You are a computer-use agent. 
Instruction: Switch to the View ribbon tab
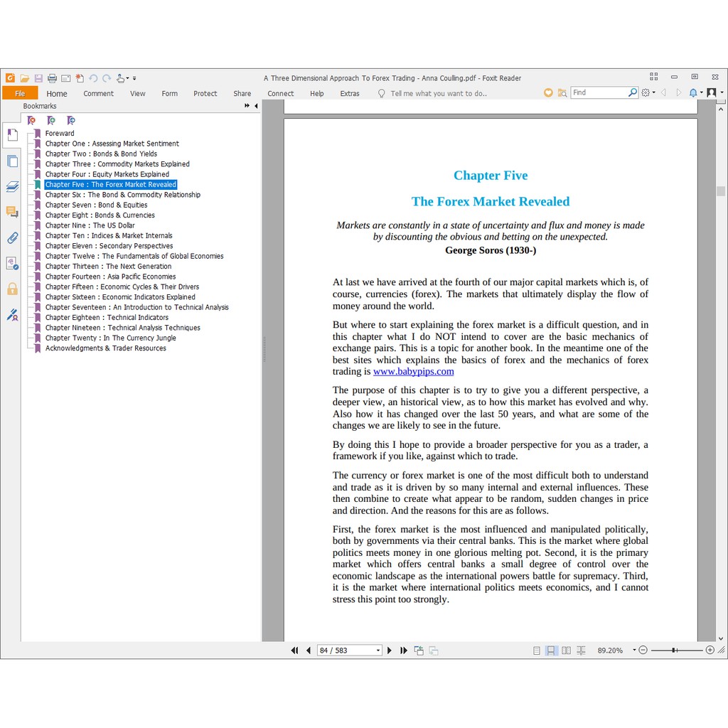137,93
